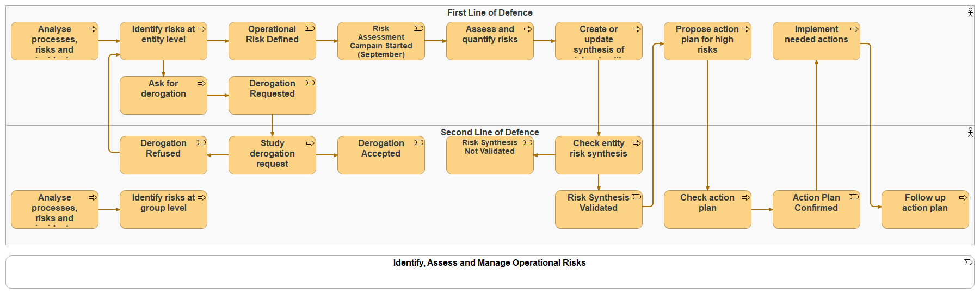Click process arrow icon on 'Assess and quantify risks'

coord(528,29)
